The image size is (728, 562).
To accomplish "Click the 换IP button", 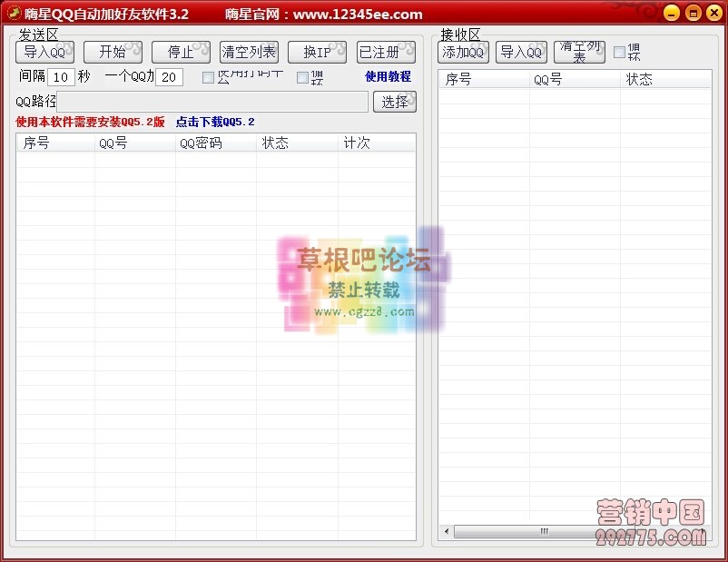I will tap(317, 52).
